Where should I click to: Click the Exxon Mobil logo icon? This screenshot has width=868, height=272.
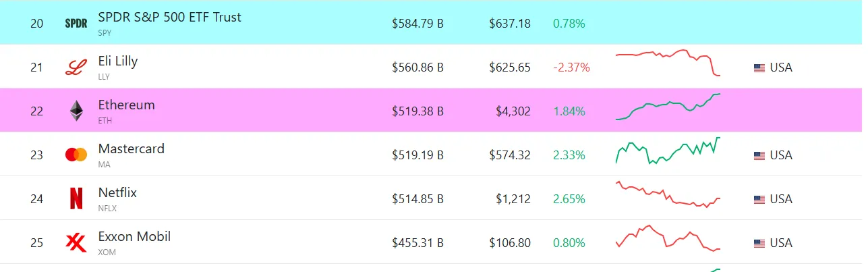pyautogui.click(x=76, y=243)
